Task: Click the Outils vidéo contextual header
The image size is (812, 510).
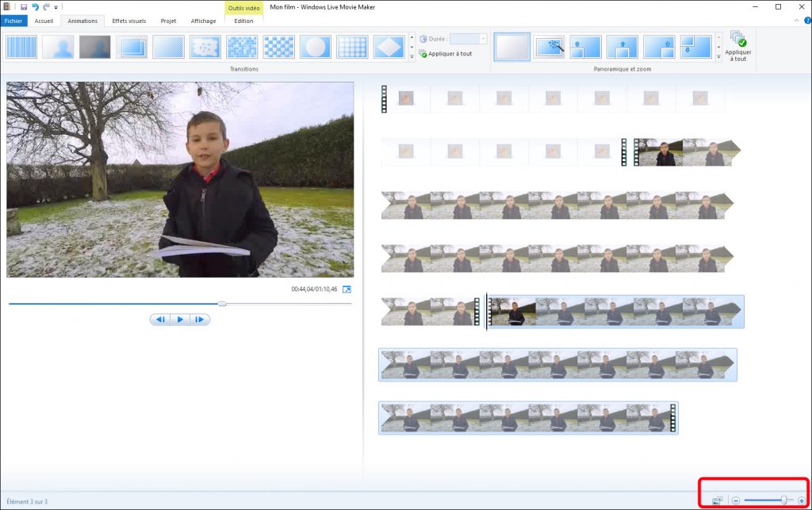Action: (x=244, y=8)
